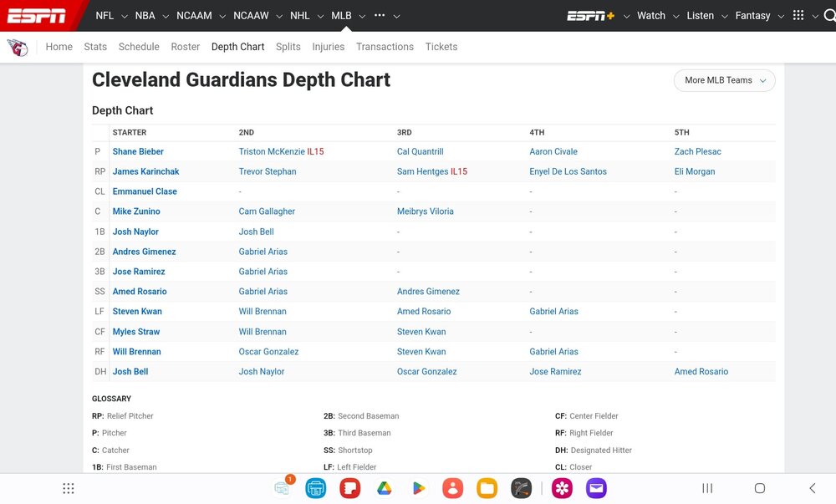Screen dimensions: 836x504
Task: Expand the Fantasy dropdown chevron
Action: pos(781,17)
